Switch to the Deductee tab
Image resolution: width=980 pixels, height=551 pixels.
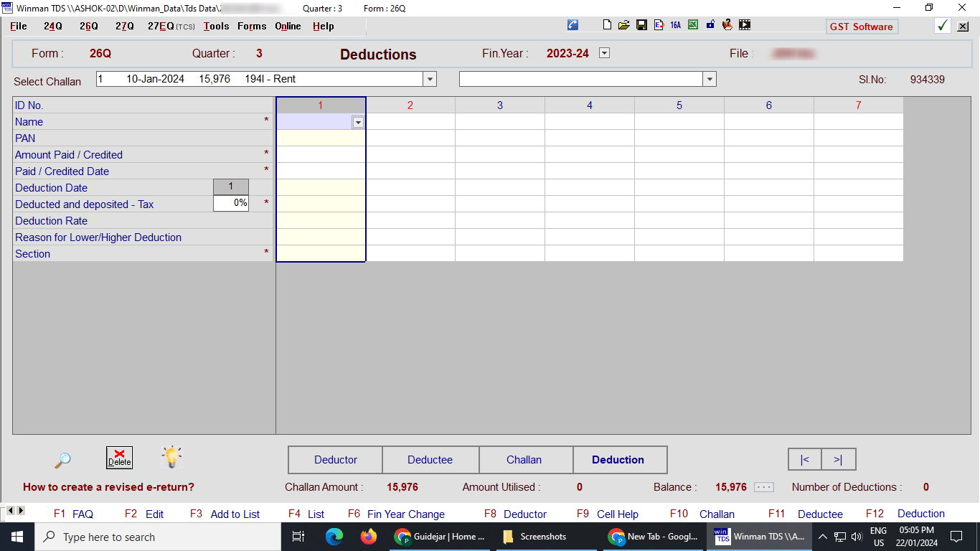(x=430, y=459)
